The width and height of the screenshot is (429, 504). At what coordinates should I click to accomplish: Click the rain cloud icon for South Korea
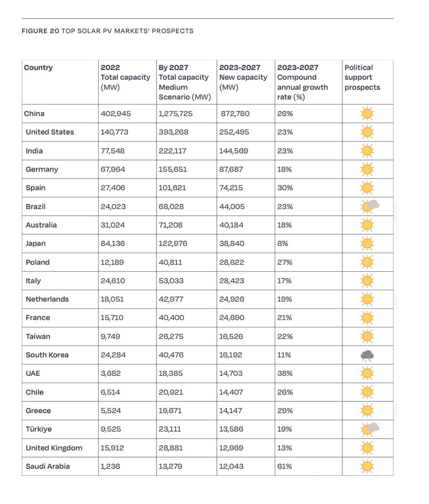367,356
